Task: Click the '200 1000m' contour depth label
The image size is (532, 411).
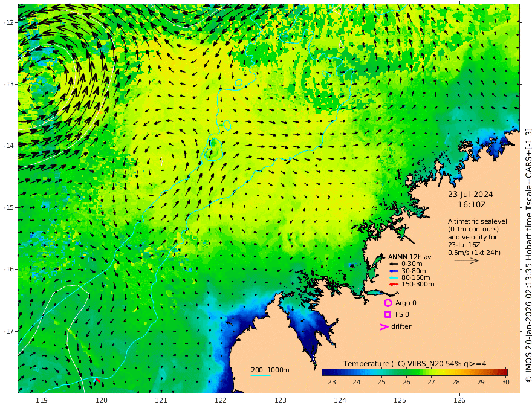Action: [x=270, y=370]
